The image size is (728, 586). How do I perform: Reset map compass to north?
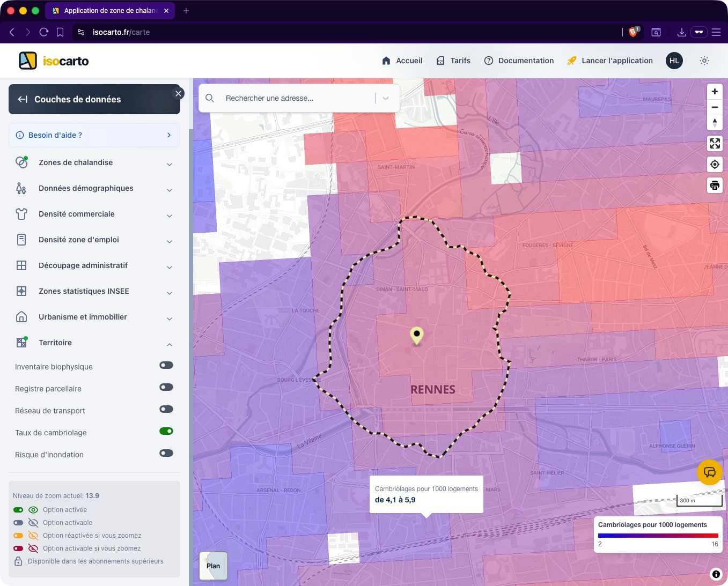pyautogui.click(x=715, y=123)
